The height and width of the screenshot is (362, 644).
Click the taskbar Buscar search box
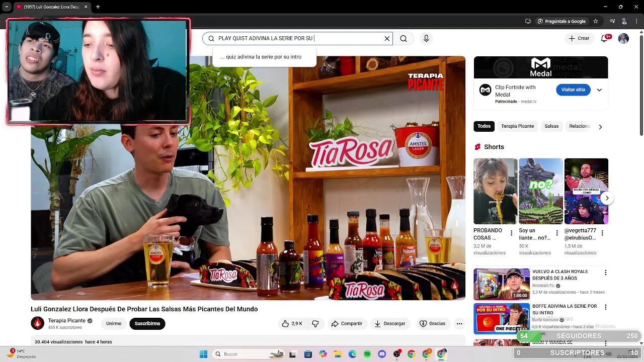tap(249, 354)
